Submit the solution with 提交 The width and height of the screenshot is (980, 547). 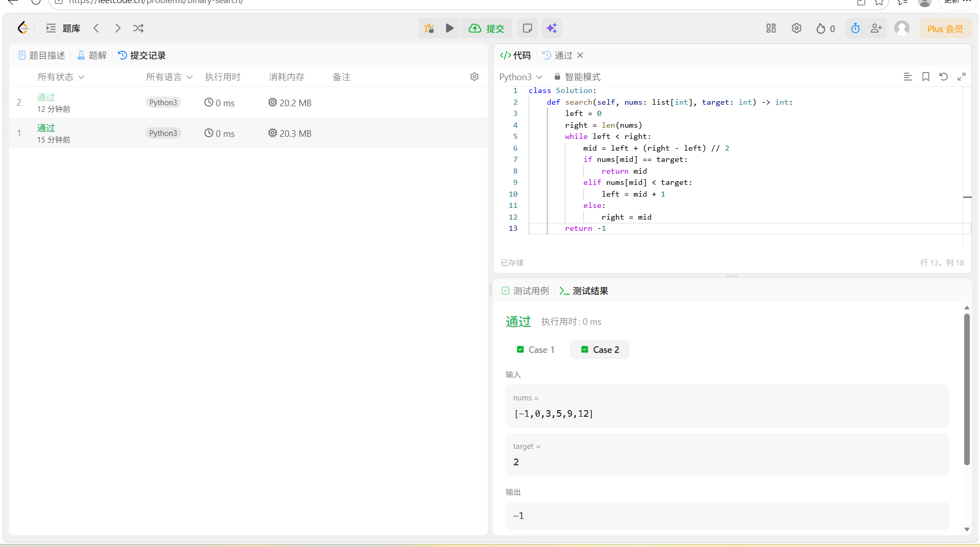(x=487, y=28)
